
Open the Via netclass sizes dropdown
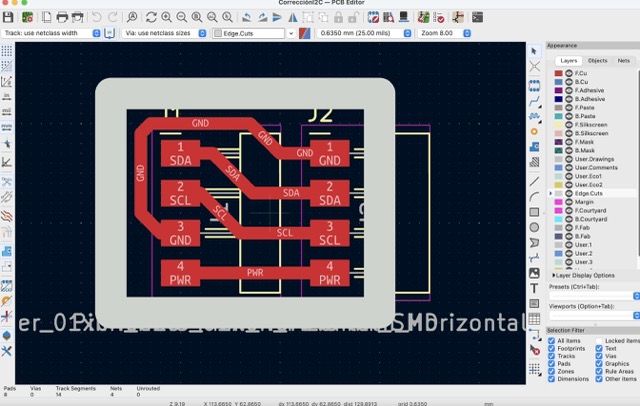pos(164,33)
